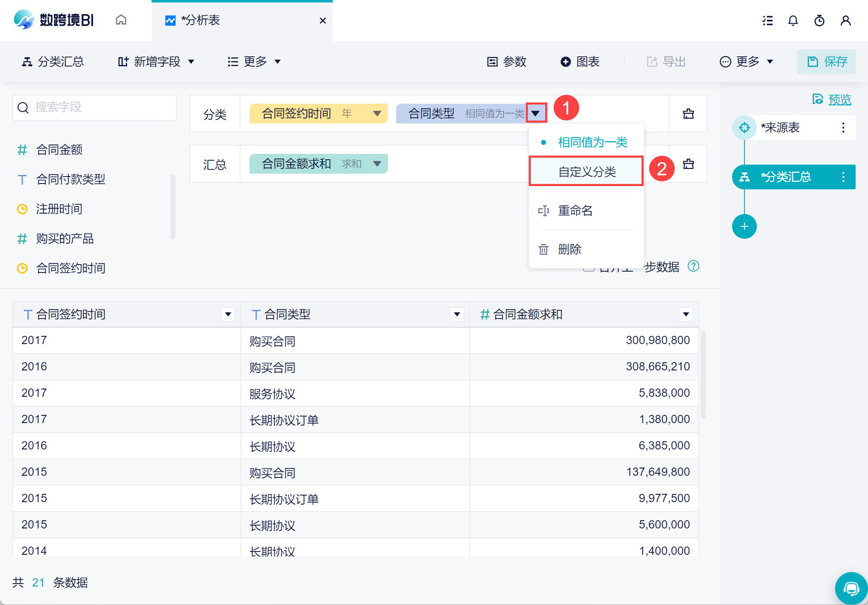Clear the 汇总 row with broom icon
The height and width of the screenshot is (605, 868).
pos(688,164)
